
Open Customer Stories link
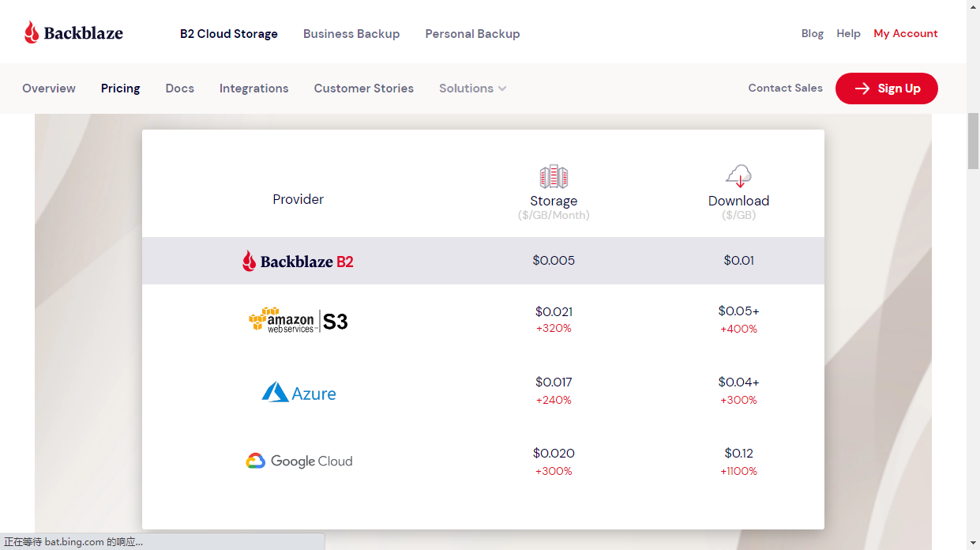(363, 89)
